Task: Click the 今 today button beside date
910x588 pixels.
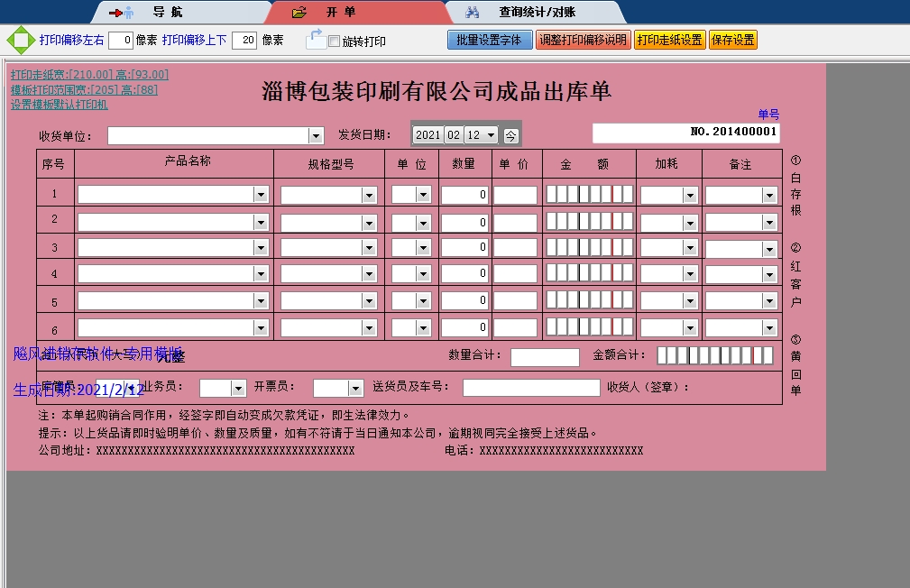Action: tap(510, 135)
